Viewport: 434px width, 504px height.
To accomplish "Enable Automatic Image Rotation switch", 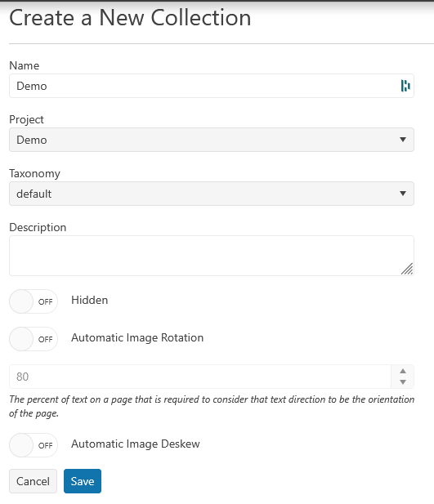I will coord(34,339).
